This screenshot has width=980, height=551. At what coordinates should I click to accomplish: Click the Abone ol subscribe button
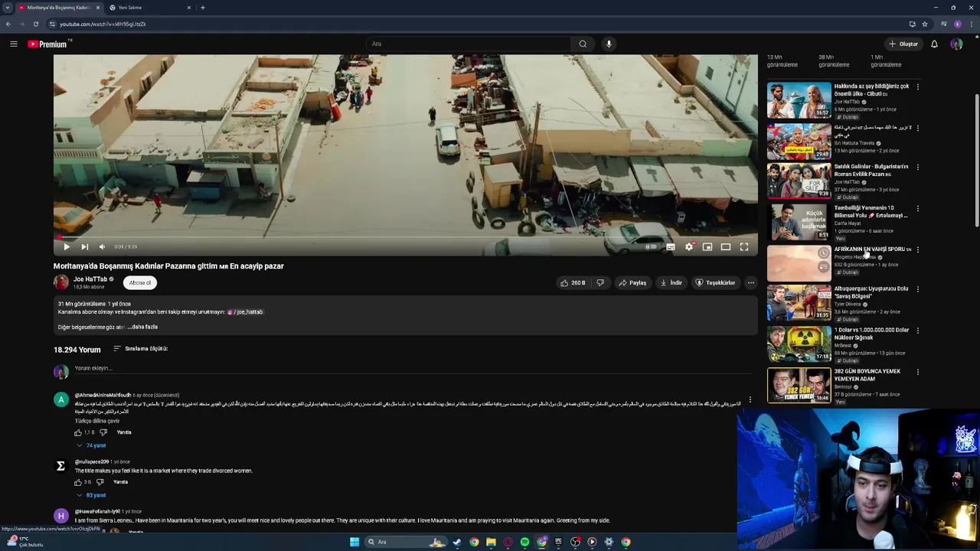point(140,282)
